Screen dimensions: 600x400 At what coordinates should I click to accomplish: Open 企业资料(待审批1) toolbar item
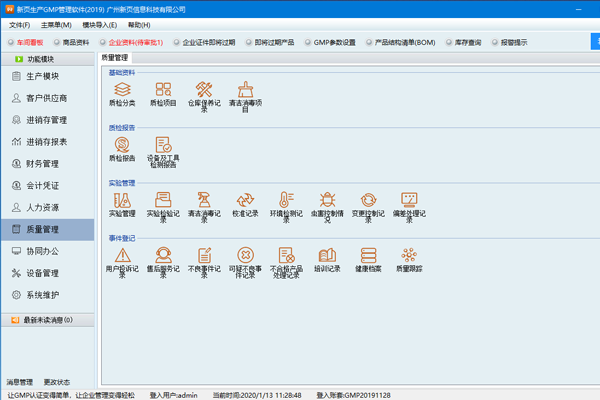point(131,42)
